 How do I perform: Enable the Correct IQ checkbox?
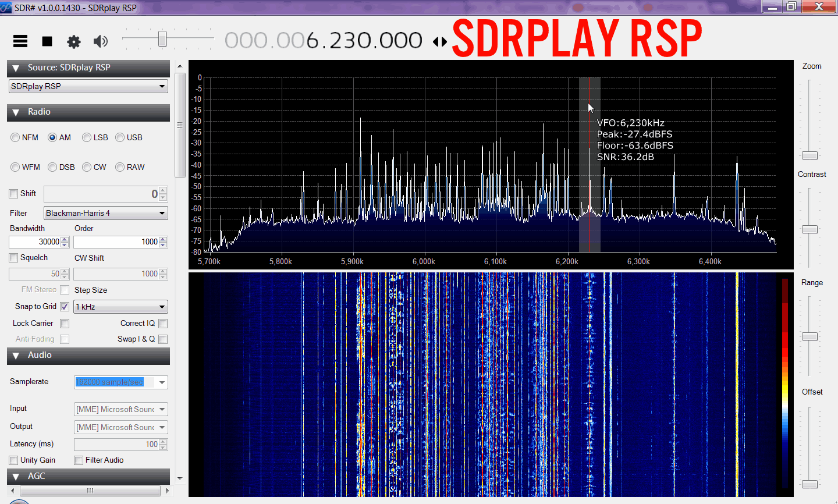coord(163,324)
